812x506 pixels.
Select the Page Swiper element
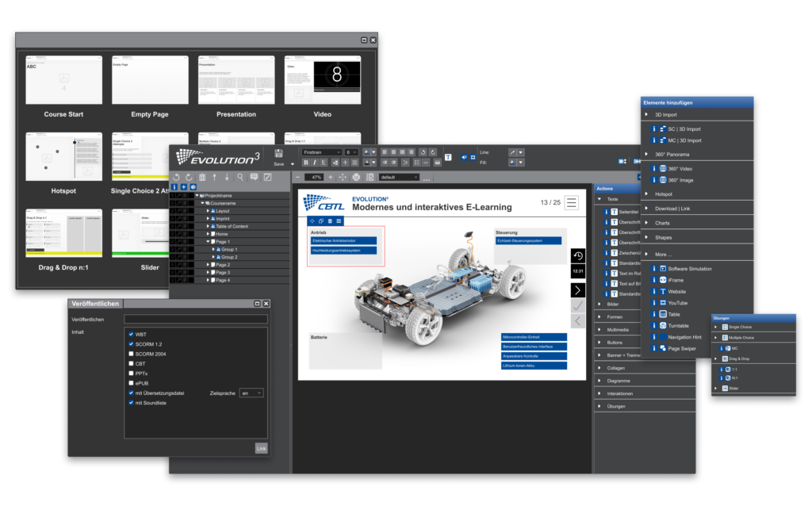(x=681, y=348)
